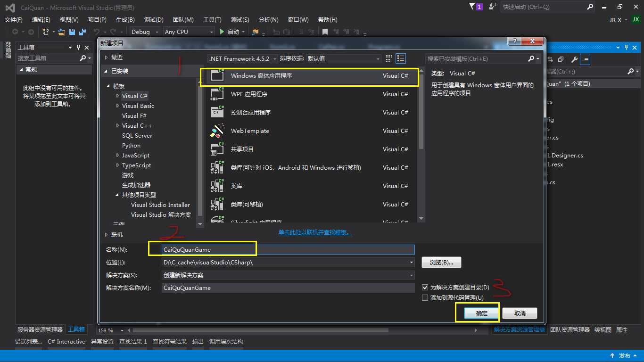Open the Location path dropdown
The image size is (644, 362).
(412, 263)
